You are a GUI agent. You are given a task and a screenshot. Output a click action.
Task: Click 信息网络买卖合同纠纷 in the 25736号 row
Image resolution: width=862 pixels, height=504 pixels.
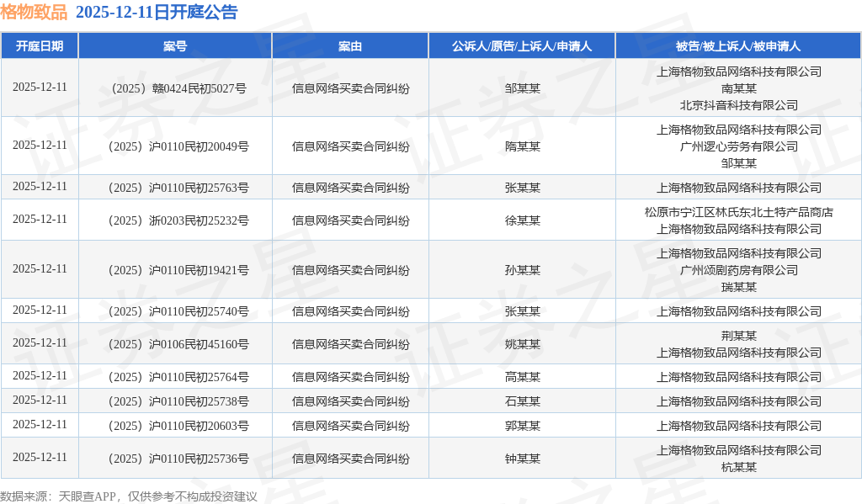coord(351,459)
